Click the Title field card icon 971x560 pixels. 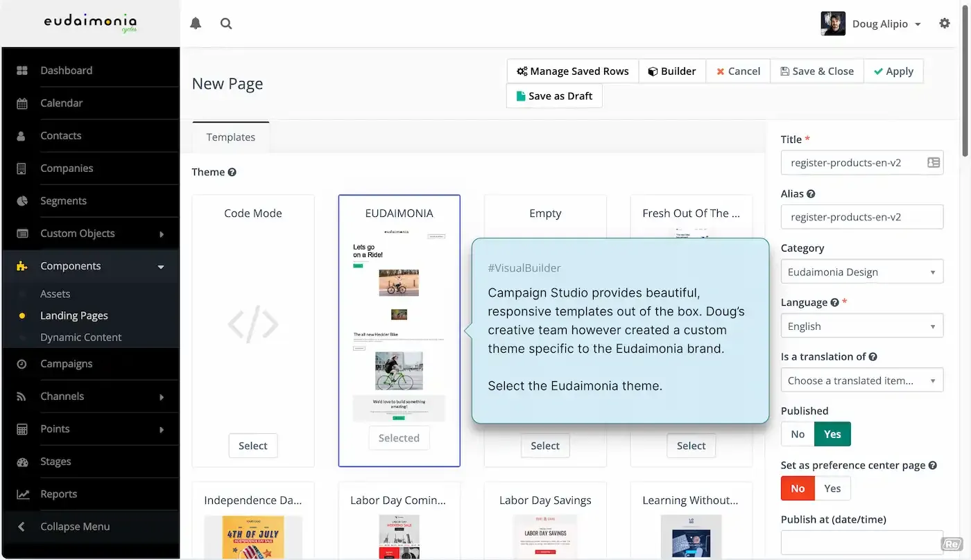[x=934, y=163]
